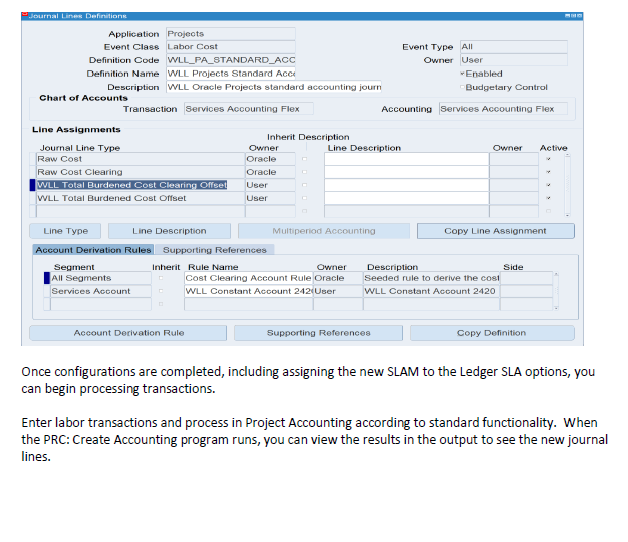Click Line Description field for Raw Cost row
The height and width of the screenshot is (542, 628).
[x=407, y=159]
